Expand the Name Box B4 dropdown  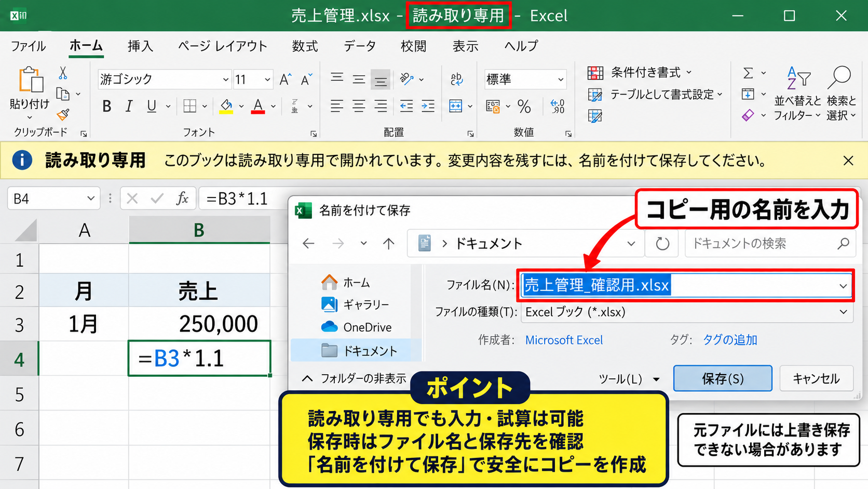click(91, 199)
